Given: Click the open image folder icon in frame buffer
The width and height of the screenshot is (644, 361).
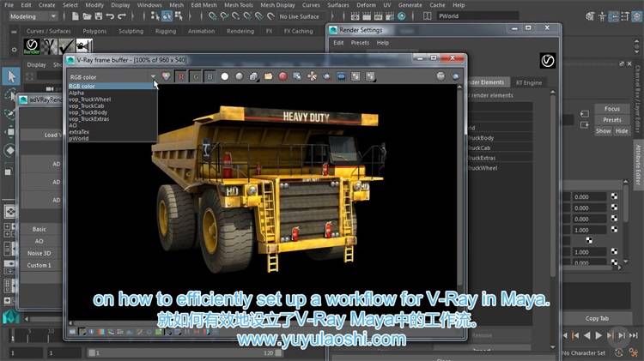Looking at the screenshot, I should coord(268,76).
